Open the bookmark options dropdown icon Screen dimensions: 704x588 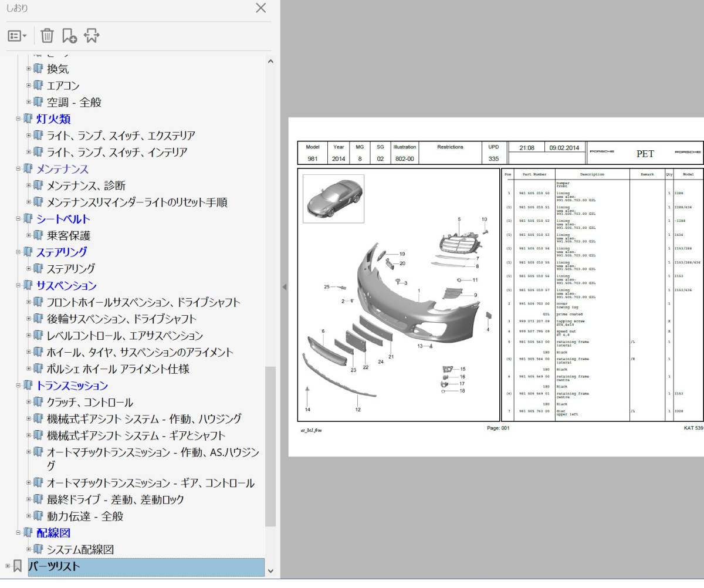(17, 36)
